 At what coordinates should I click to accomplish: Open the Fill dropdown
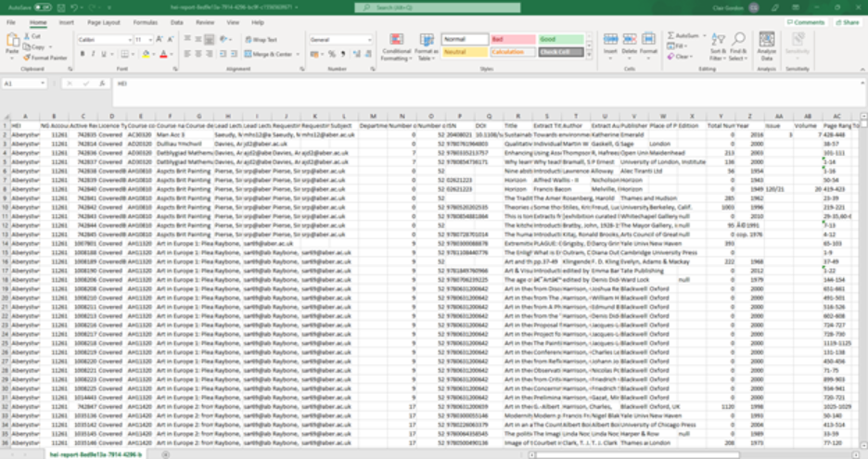(676, 46)
